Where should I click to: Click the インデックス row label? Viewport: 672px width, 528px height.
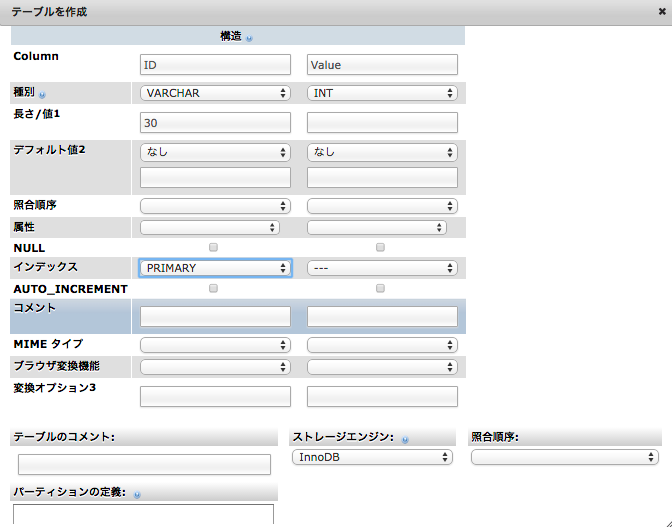pos(45,267)
